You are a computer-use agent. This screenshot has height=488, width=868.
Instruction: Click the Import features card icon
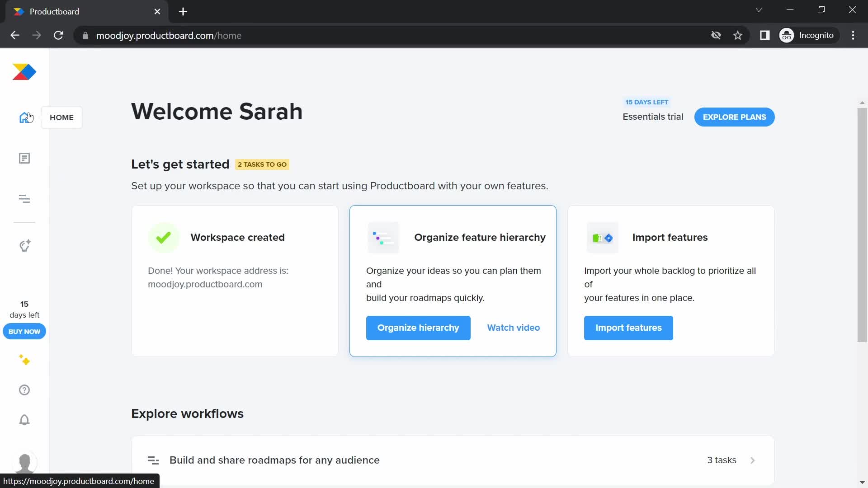point(602,238)
